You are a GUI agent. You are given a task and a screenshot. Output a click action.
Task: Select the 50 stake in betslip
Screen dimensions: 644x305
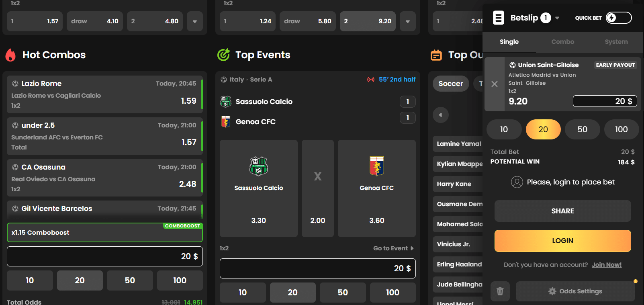coord(582,129)
